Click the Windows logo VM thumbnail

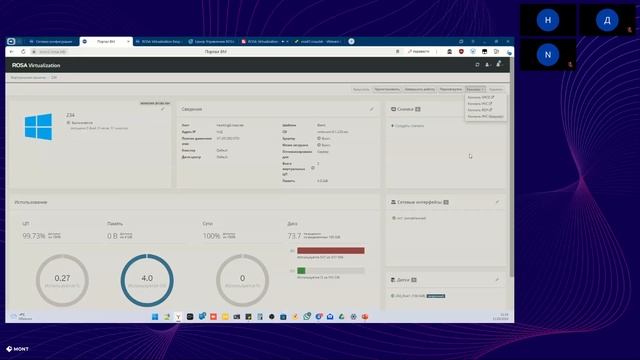tap(38, 127)
